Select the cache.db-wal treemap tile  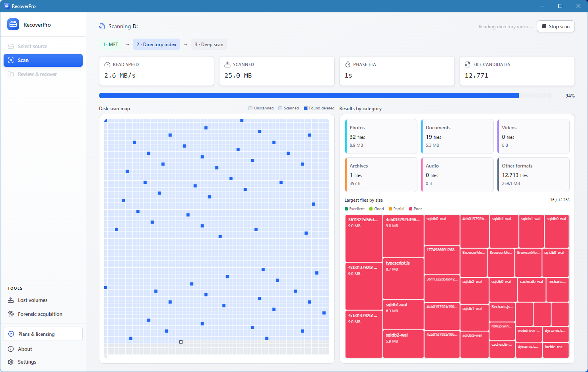tap(532, 290)
